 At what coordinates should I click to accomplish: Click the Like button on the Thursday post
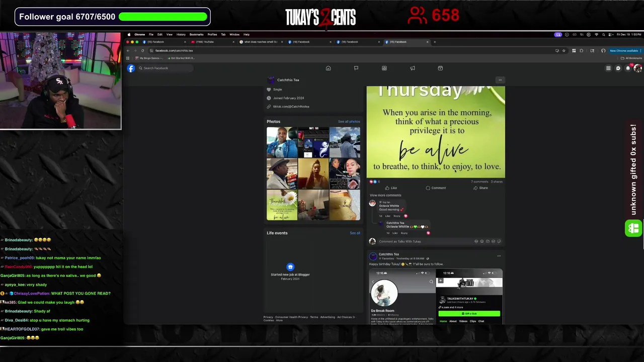(x=391, y=188)
